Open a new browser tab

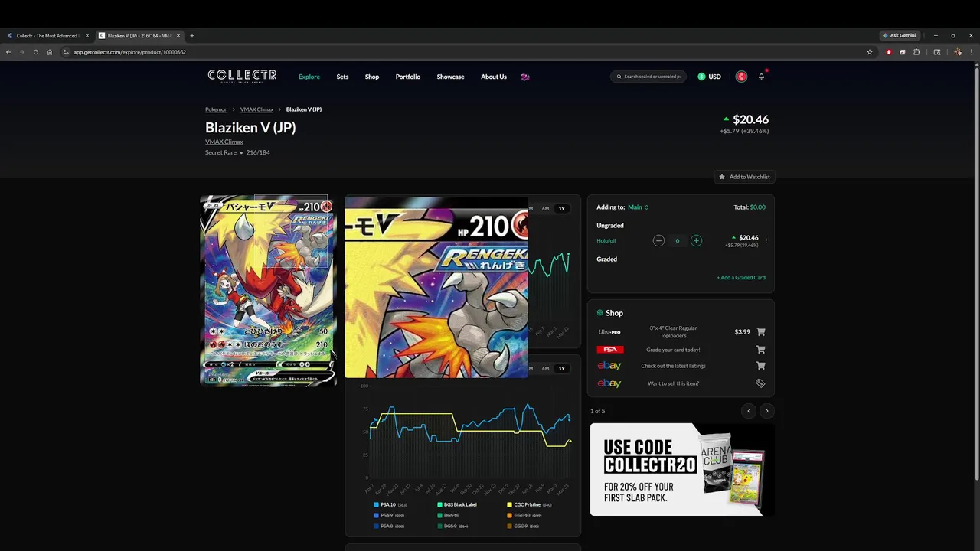coord(192,35)
